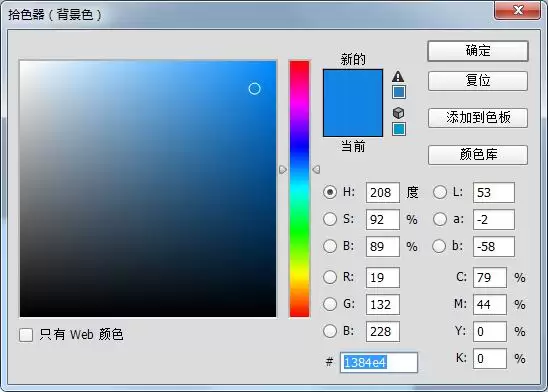This screenshot has height=392, width=548.
Task: Click in the vertical hue spectrum bar
Action: [x=300, y=189]
